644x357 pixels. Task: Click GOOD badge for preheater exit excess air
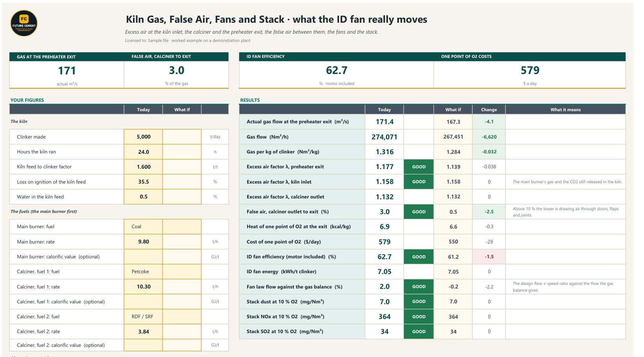click(419, 167)
